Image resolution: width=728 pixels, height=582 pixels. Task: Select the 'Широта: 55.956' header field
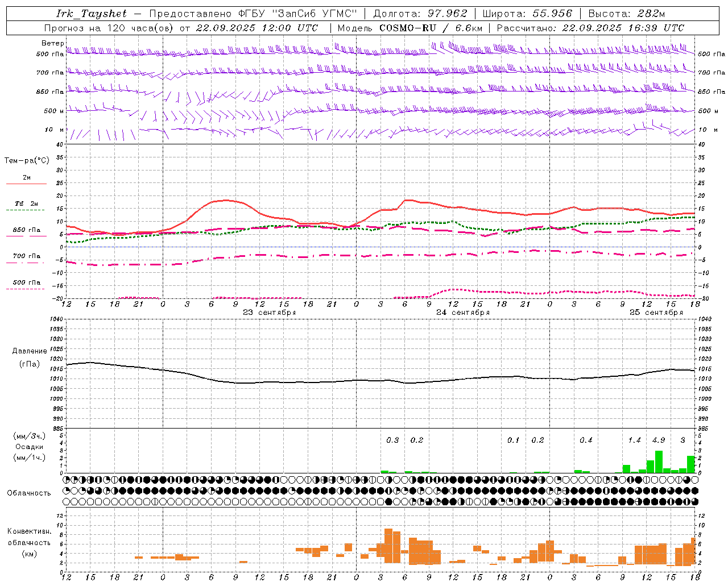(x=527, y=14)
